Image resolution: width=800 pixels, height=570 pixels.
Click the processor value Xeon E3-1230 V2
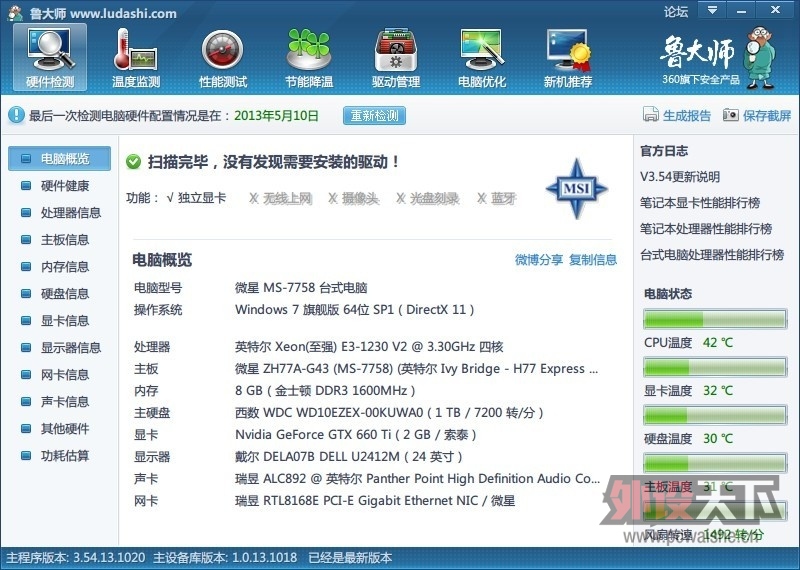point(369,347)
